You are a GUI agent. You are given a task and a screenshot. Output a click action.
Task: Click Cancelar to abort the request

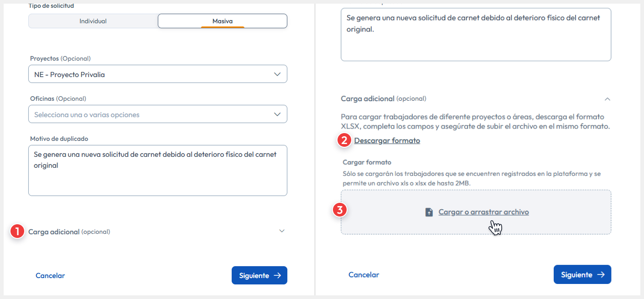(50, 275)
